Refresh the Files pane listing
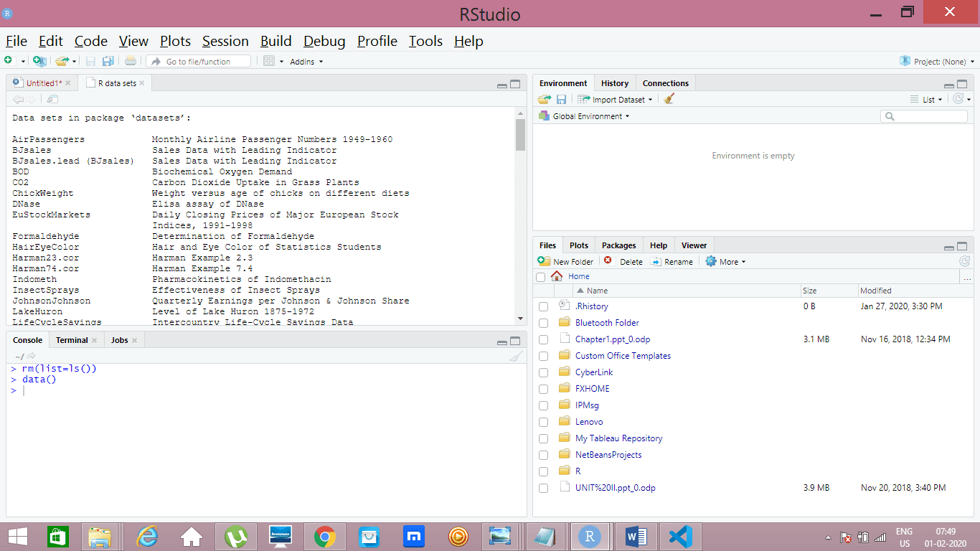This screenshot has height=551, width=980. coord(964,262)
